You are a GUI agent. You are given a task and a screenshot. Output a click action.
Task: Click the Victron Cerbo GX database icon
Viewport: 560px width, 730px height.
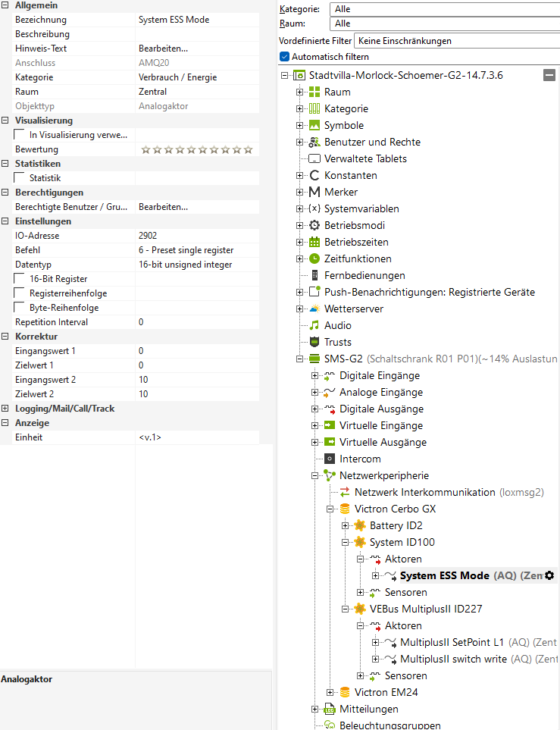pyautogui.click(x=345, y=509)
